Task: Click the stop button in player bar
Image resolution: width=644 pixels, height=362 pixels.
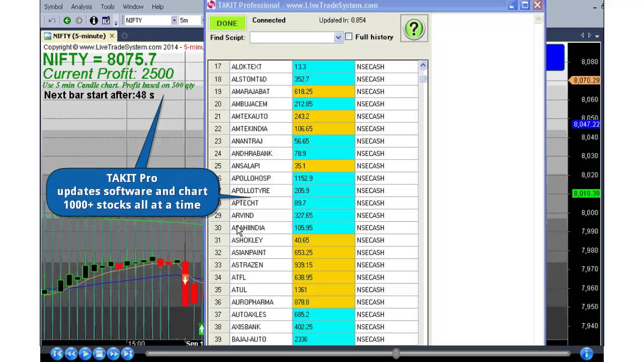Action: pos(99,353)
